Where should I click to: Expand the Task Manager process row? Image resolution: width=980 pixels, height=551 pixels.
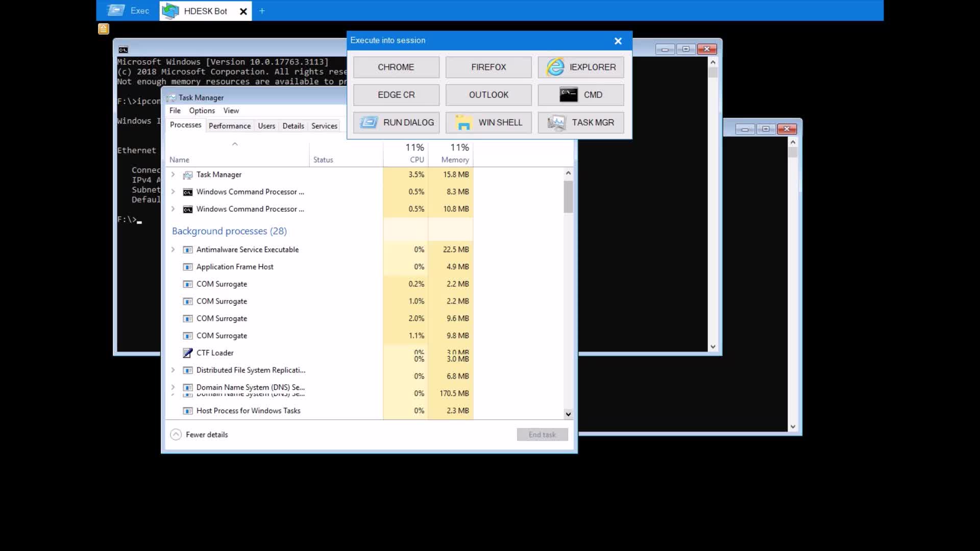point(173,174)
